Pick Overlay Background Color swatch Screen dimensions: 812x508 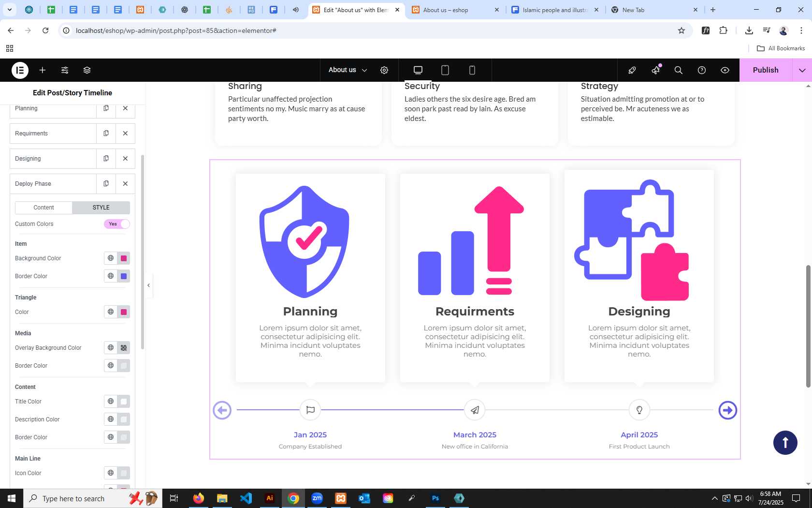click(124, 348)
